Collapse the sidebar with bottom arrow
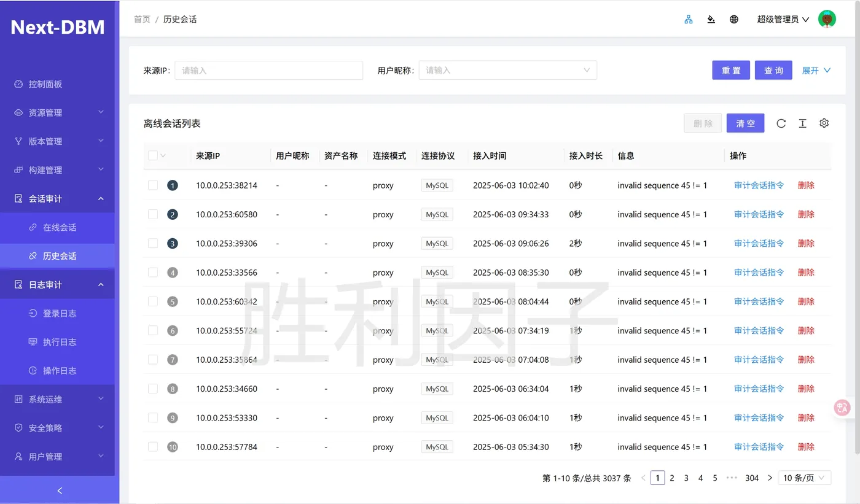Screen dimensions: 860x504 click(x=60, y=490)
